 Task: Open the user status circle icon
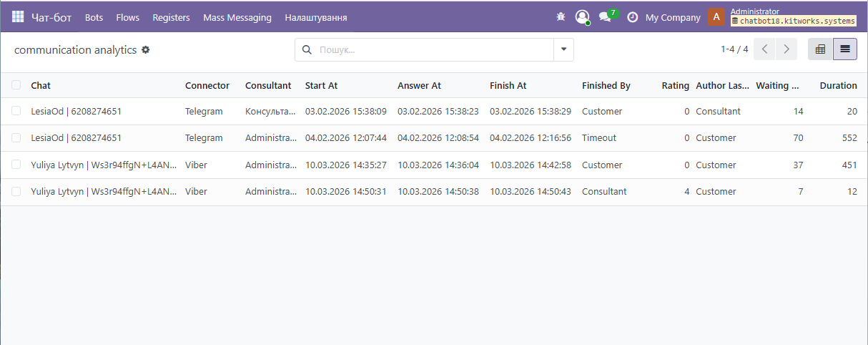[x=582, y=17]
